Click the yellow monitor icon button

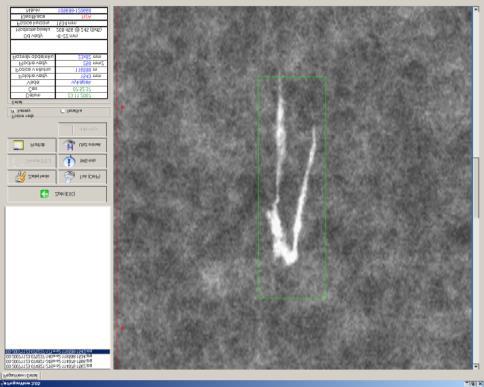click(32, 145)
